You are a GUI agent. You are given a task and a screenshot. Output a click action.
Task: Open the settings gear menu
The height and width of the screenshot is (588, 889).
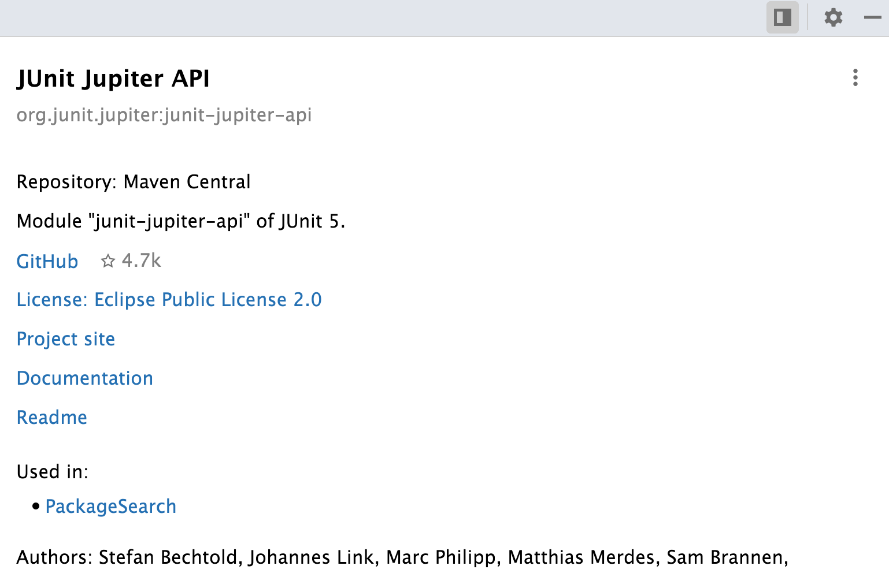(833, 17)
